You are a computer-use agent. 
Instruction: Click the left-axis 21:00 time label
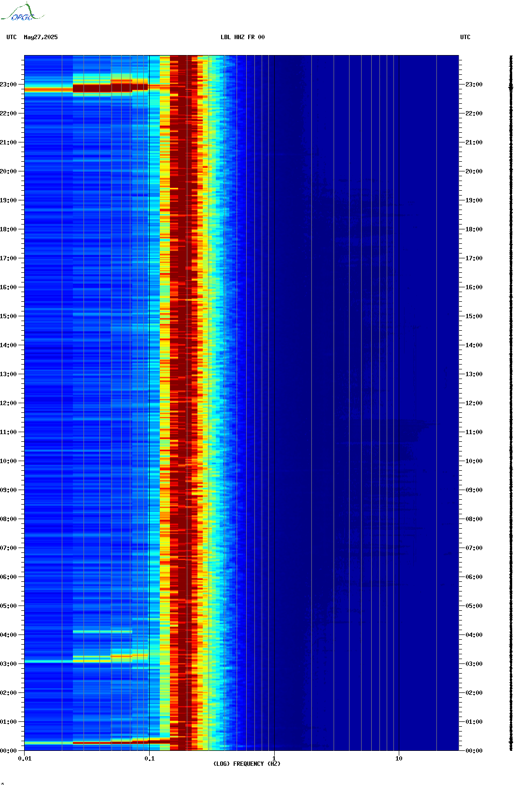coord(8,142)
